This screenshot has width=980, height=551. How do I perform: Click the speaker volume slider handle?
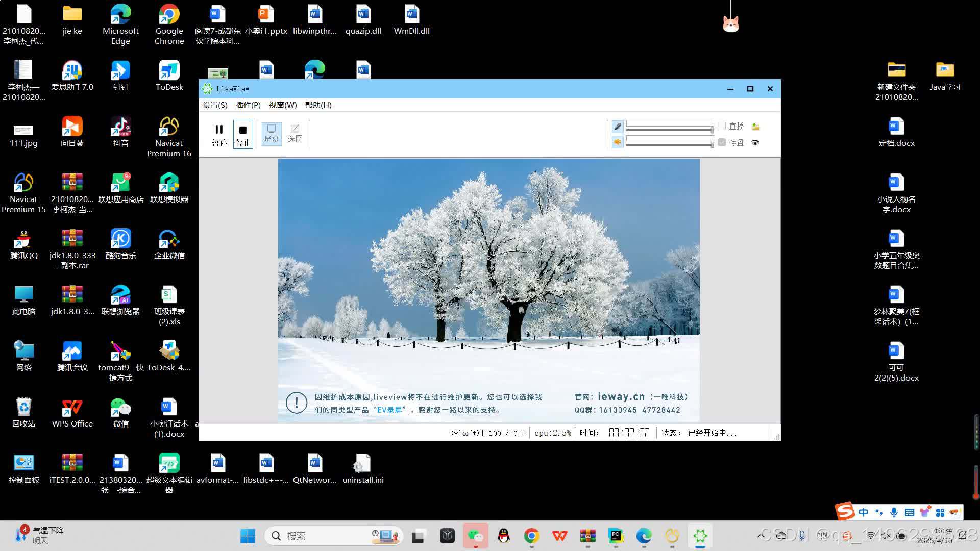(712, 145)
